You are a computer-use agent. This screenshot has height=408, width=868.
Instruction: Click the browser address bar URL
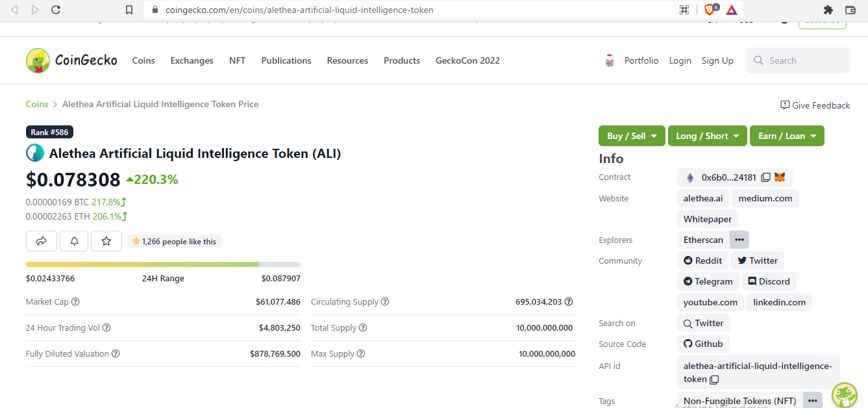[x=299, y=10]
